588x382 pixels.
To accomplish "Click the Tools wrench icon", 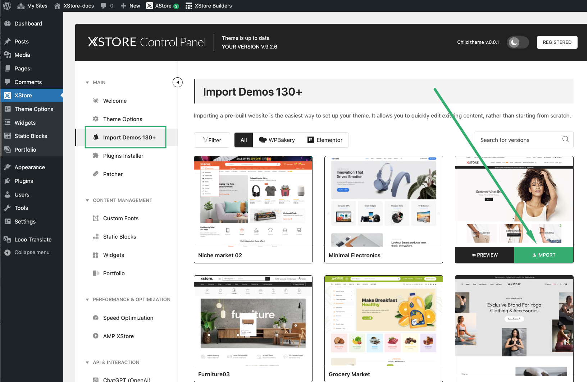I will point(8,208).
